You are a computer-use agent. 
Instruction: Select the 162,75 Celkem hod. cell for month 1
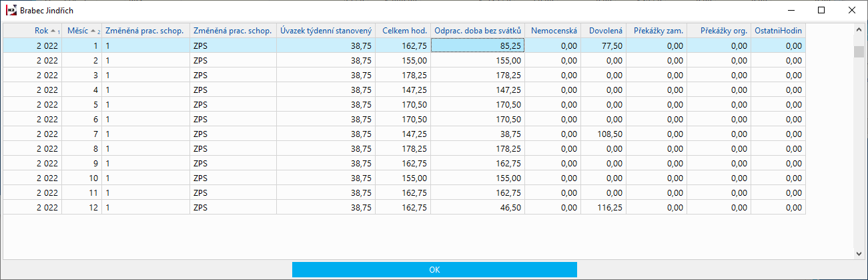[403, 45]
